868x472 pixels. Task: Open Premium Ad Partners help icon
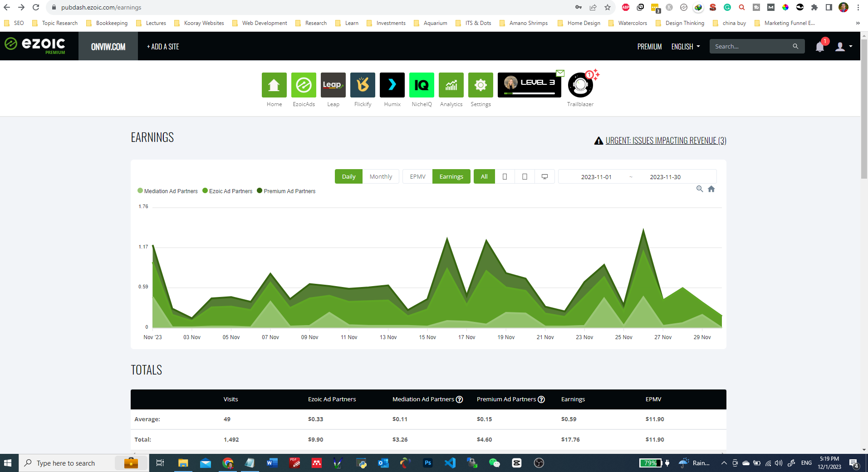pos(541,399)
